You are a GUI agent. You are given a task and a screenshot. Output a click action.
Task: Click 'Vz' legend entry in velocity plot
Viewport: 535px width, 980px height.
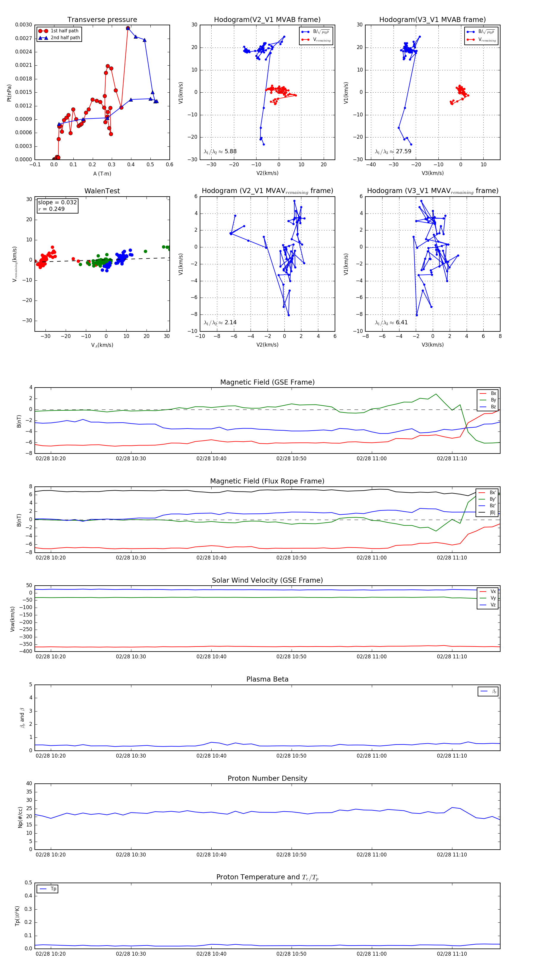(x=488, y=605)
